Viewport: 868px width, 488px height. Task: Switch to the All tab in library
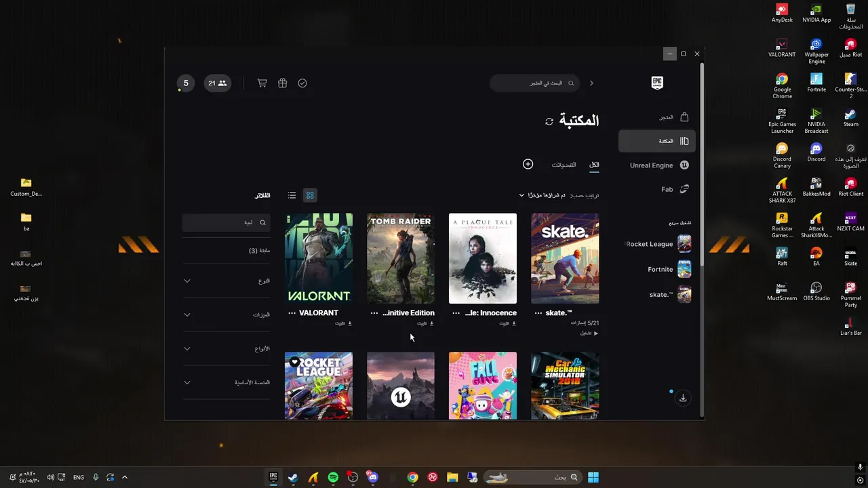click(x=594, y=165)
